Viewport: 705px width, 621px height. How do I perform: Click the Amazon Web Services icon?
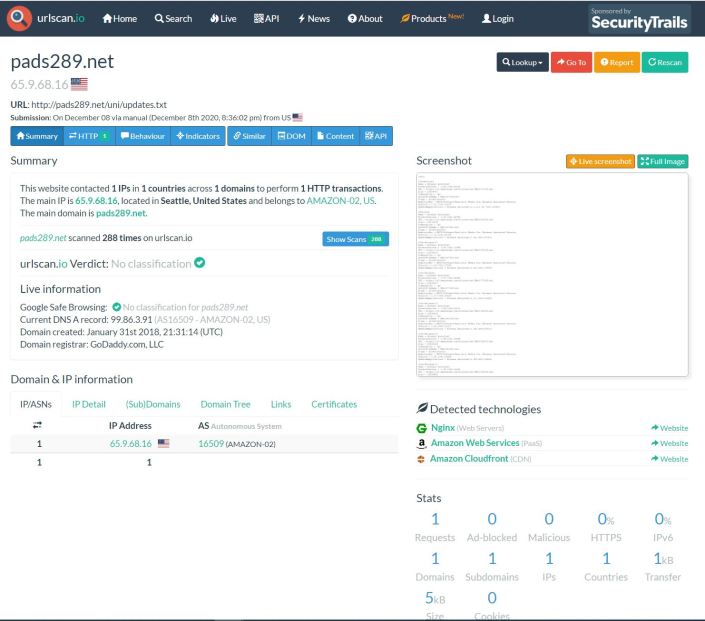421,443
